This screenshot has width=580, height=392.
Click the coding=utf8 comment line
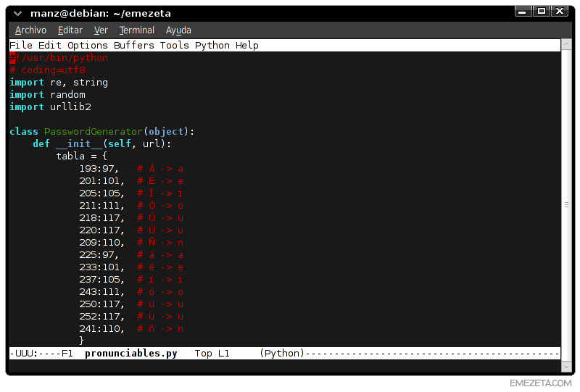47,70
